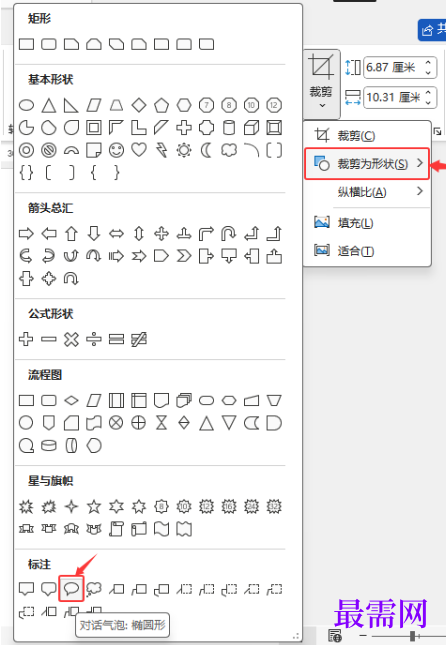Select the right arrow shape
The image size is (446, 645).
click(x=26, y=234)
